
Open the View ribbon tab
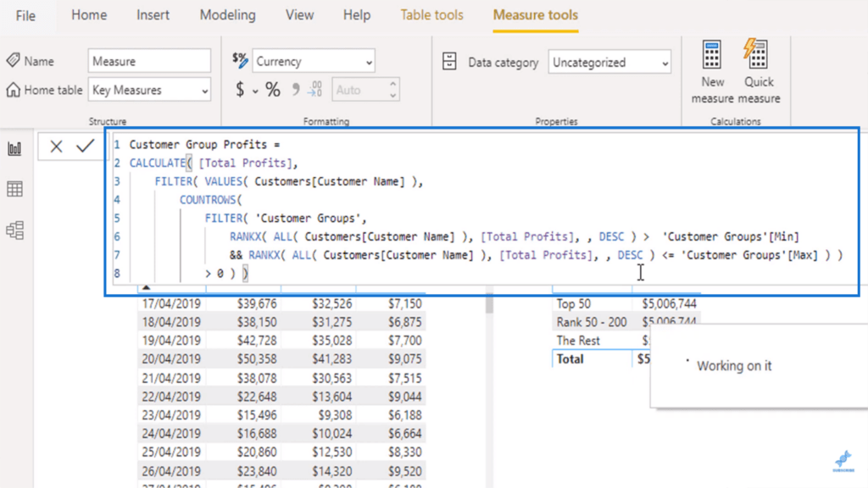299,15
